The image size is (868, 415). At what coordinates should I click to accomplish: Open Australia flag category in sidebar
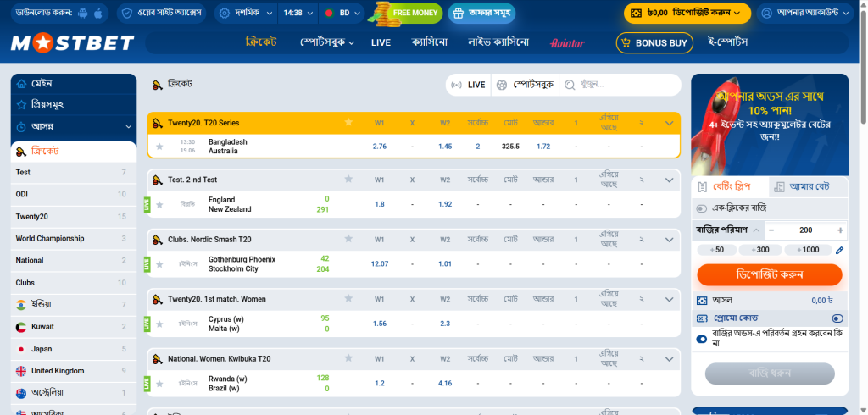pos(21,393)
